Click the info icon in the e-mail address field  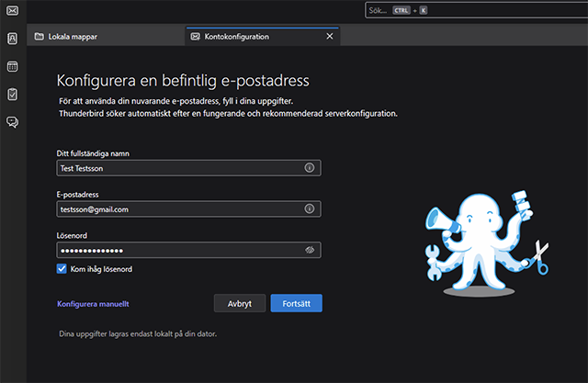(309, 208)
